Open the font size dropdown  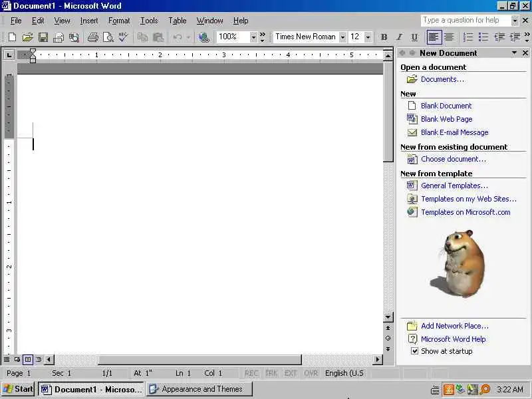point(368,37)
